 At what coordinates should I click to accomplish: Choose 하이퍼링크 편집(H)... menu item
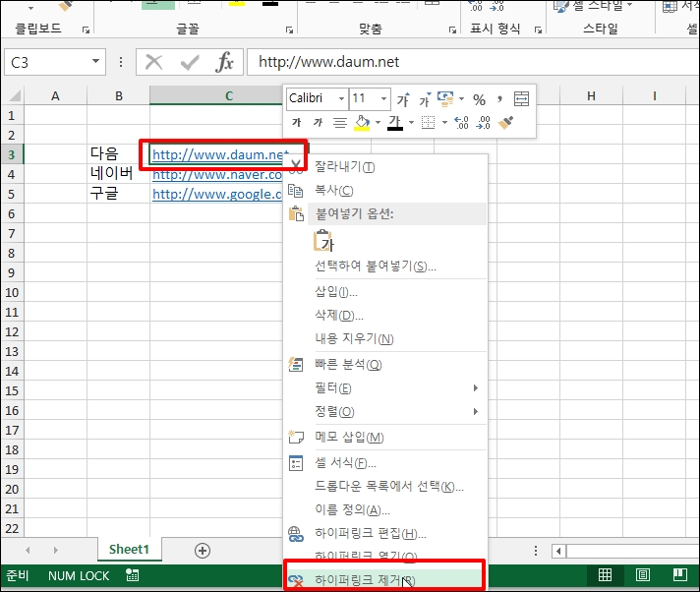click(x=385, y=533)
